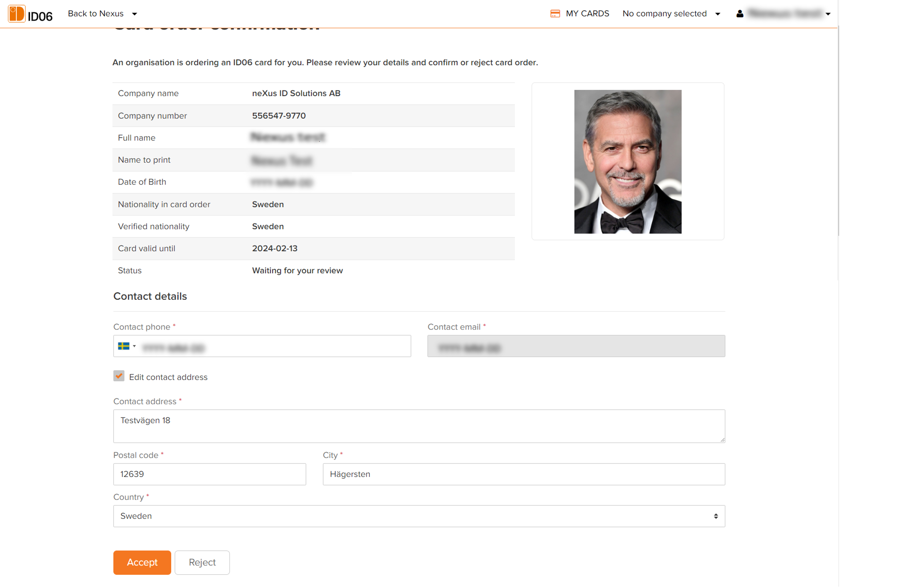The image size is (900, 588).
Task: Open phone country code selector arrow
Action: 134,346
